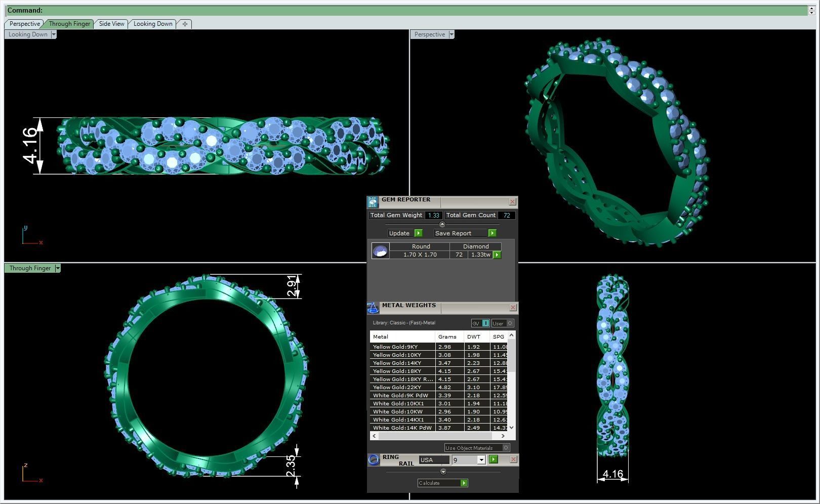This screenshot has height=504, width=820.
Task: Select the Yellow Gold:9KY row
Action: [x=439, y=347]
